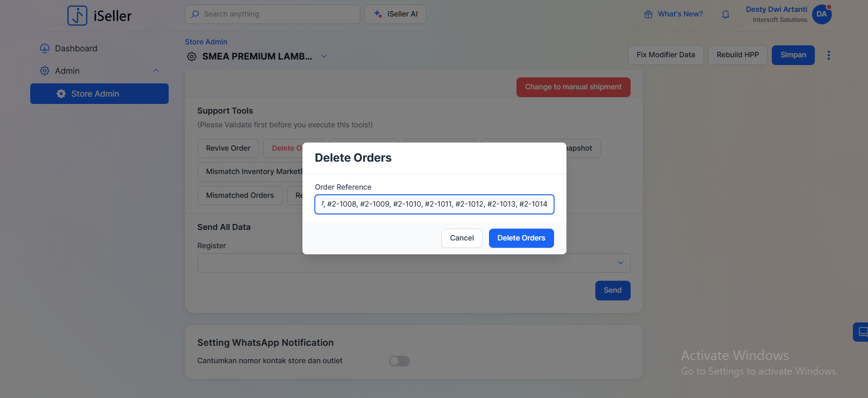
Task: Confirm with the Delete Orders button
Action: coord(521,238)
